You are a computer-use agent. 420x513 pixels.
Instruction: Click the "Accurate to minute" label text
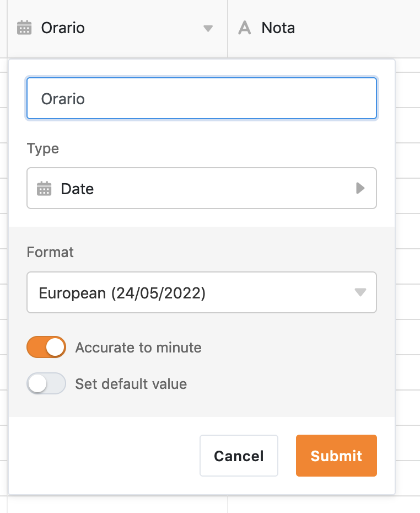tap(138, 348)
